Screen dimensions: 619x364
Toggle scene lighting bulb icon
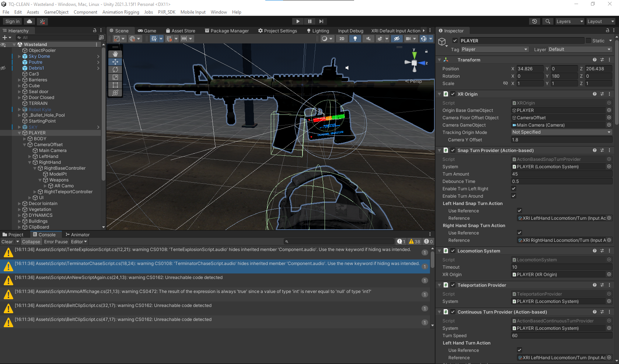pos(355,39)
